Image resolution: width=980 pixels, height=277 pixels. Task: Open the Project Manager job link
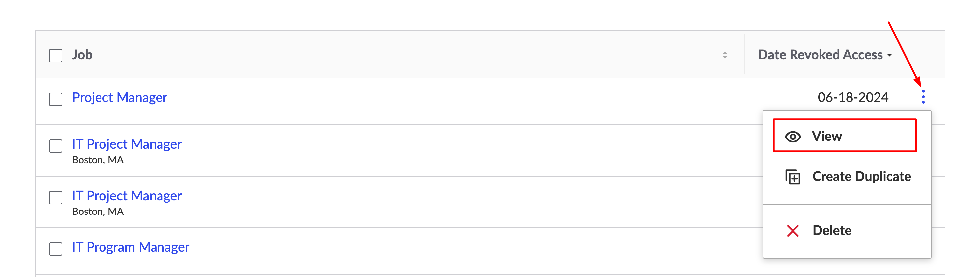pos(120,98)
